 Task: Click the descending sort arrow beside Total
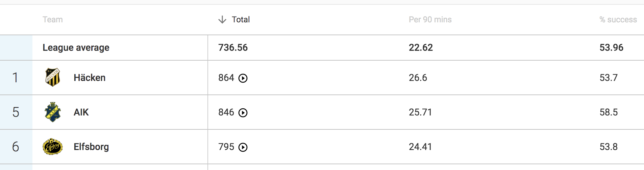[222, 20]
